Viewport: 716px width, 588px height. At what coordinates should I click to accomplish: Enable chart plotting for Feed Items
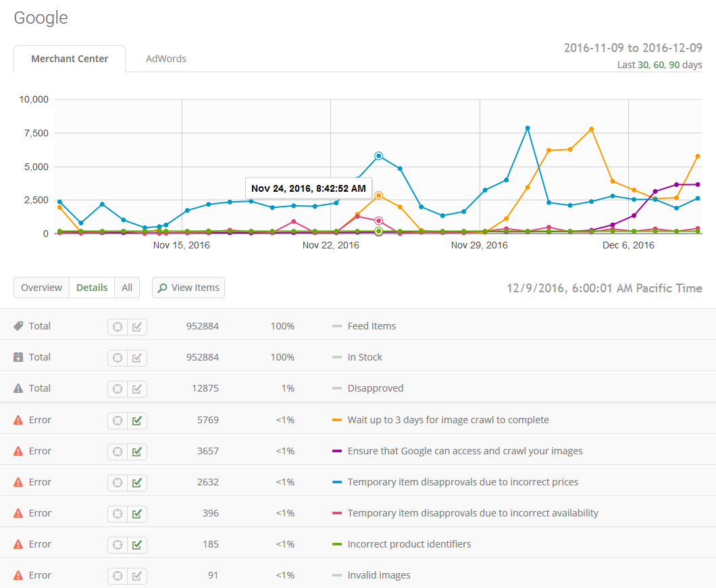pos(137,327)
